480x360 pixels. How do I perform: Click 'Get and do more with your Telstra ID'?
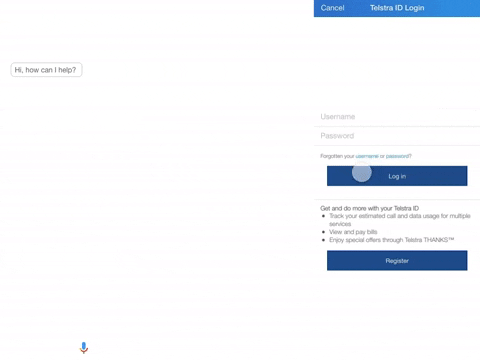point(369,208)
